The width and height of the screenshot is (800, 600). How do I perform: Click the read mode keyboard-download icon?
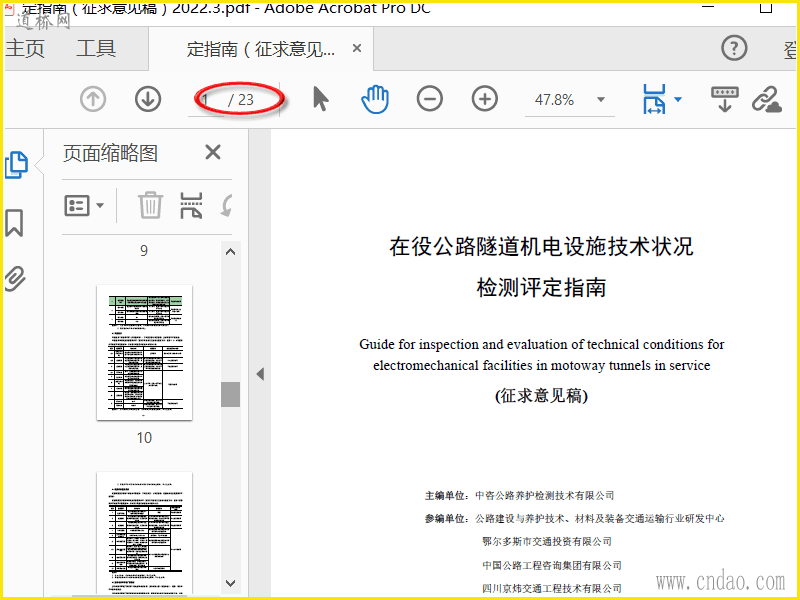[724, 99]
